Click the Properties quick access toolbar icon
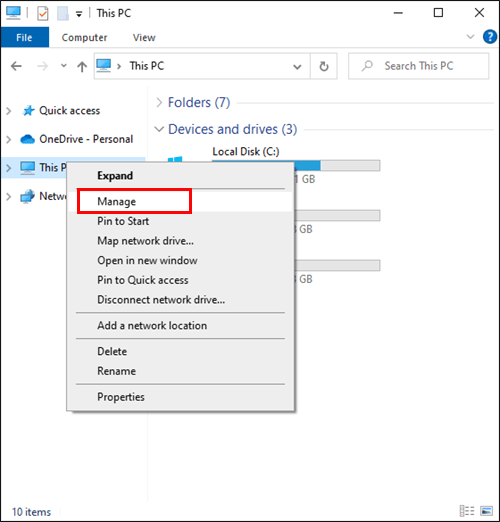Viewport: 500px width, 522px height. 43,13
